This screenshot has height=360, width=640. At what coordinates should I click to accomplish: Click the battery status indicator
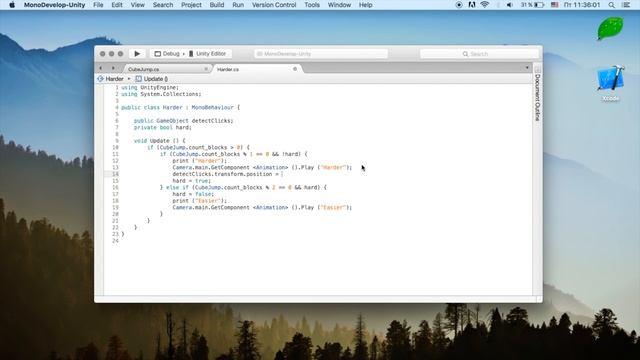coord(533,5)
